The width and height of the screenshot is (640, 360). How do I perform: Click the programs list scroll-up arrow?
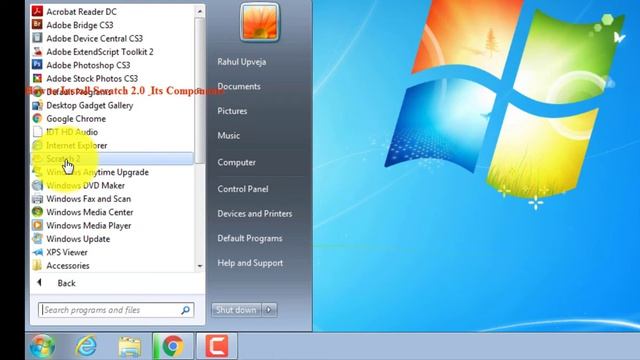(x=200, y=11)
